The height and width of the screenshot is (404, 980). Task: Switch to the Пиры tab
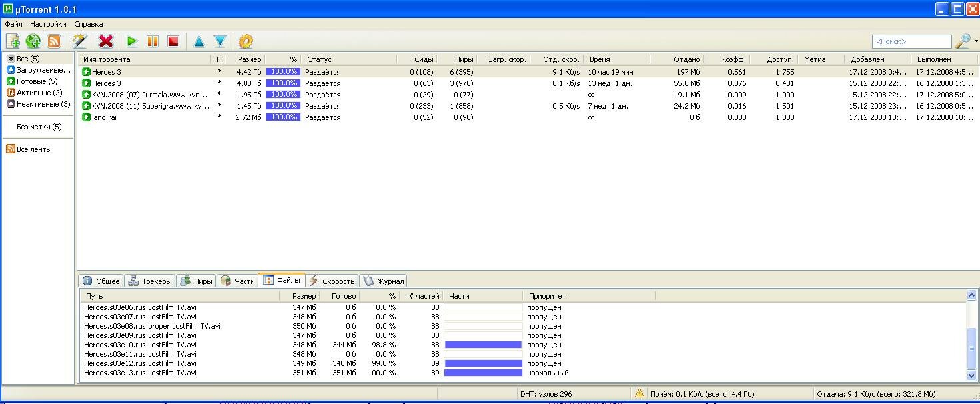pos(196,281)
